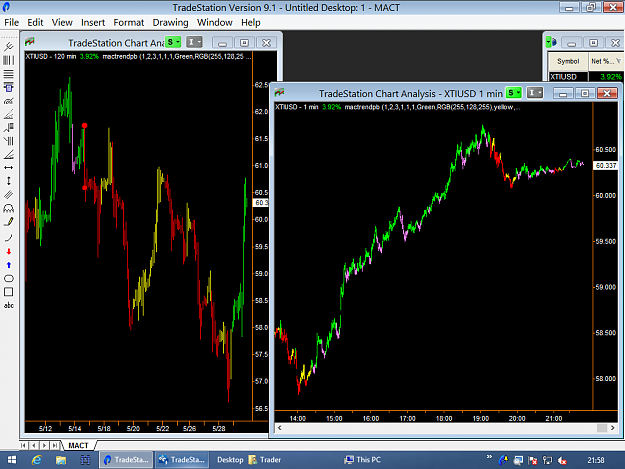
Task: Click the RadarScreen window icon at top right
Action: click(x=552, y=42)
